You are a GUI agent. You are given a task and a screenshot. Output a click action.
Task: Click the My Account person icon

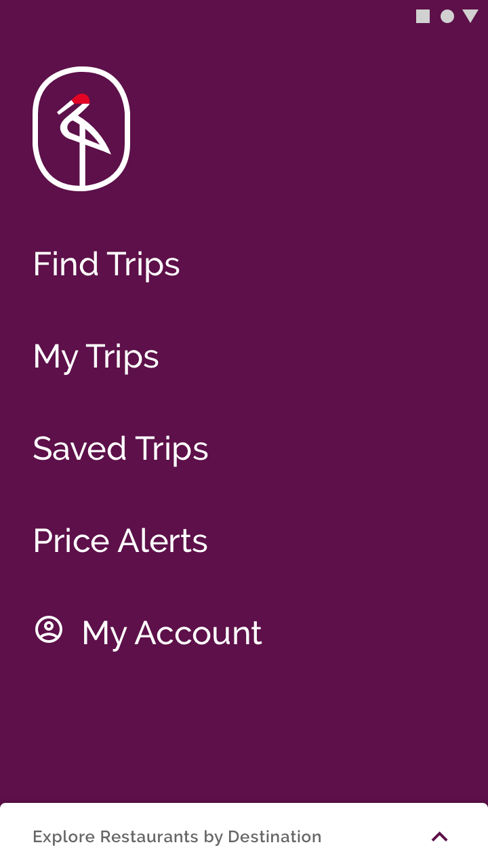pyautogui.click(x=49, y=630)
